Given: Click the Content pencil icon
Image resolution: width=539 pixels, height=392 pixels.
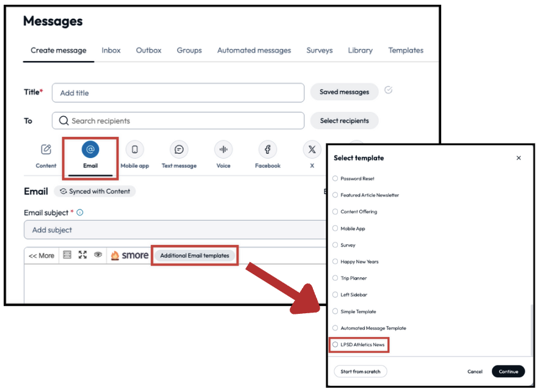Looking at the screenshot, I should tap(46, 150).
